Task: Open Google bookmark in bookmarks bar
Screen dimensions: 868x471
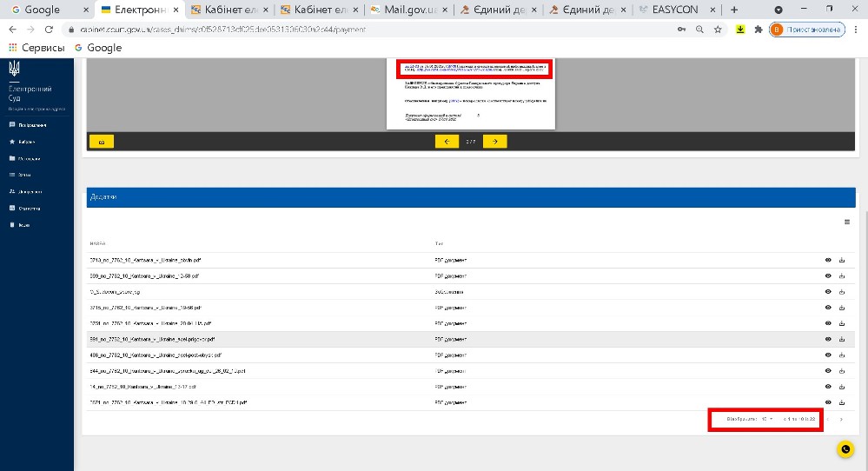Action: pos(98,48)
